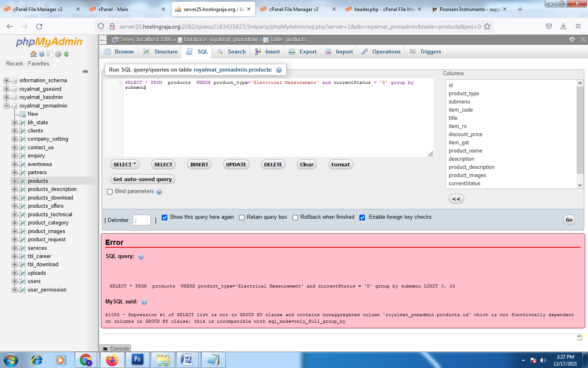
Task: Click in the Delimiter input field
Action: click(142, 220)
